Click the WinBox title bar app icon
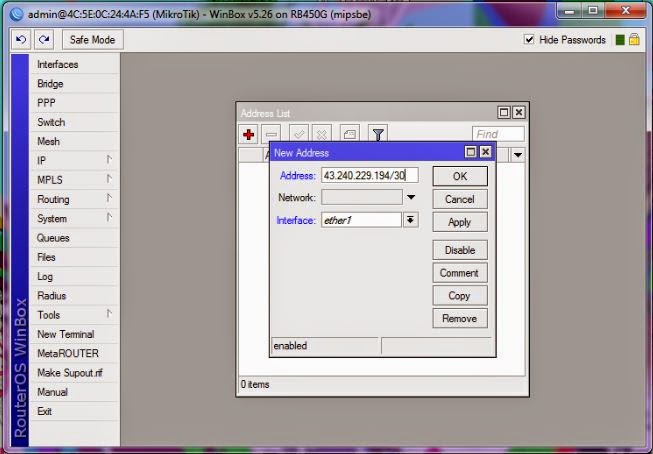This screenshot has width=653, height=454. pos(17,14)
